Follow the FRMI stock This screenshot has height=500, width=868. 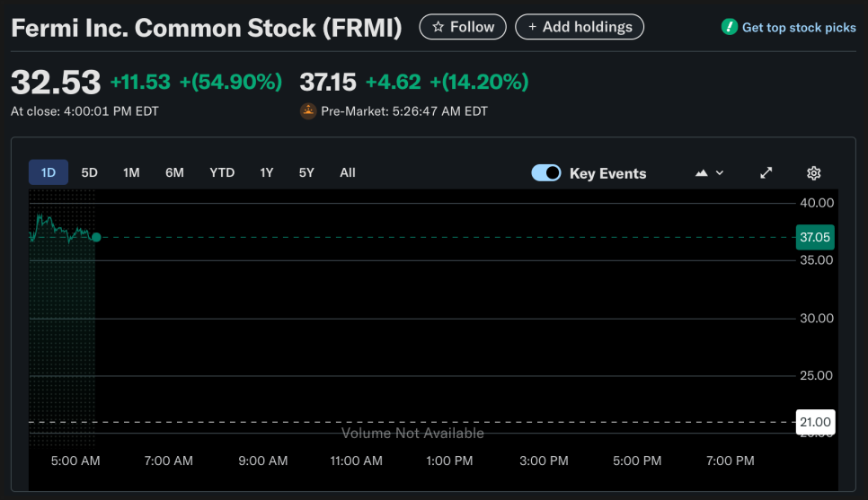[463, 27]
